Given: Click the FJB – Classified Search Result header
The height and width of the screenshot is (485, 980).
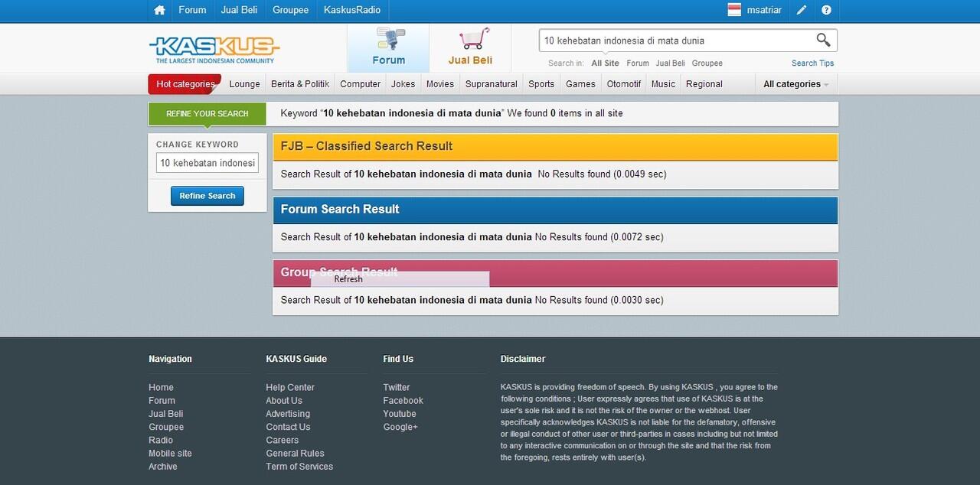Looking at the screenshot, I should click(x=555, y=147).
